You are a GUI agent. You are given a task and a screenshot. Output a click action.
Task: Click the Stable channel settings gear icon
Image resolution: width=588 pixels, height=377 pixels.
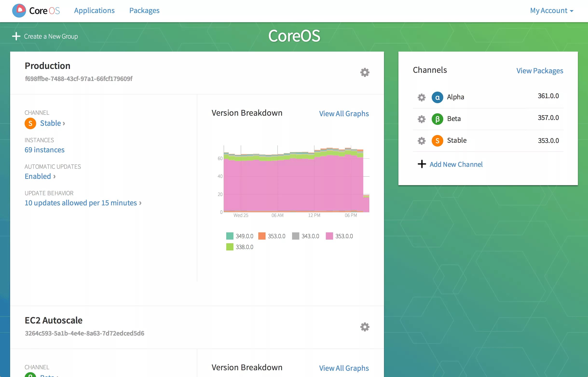(422, 140)
